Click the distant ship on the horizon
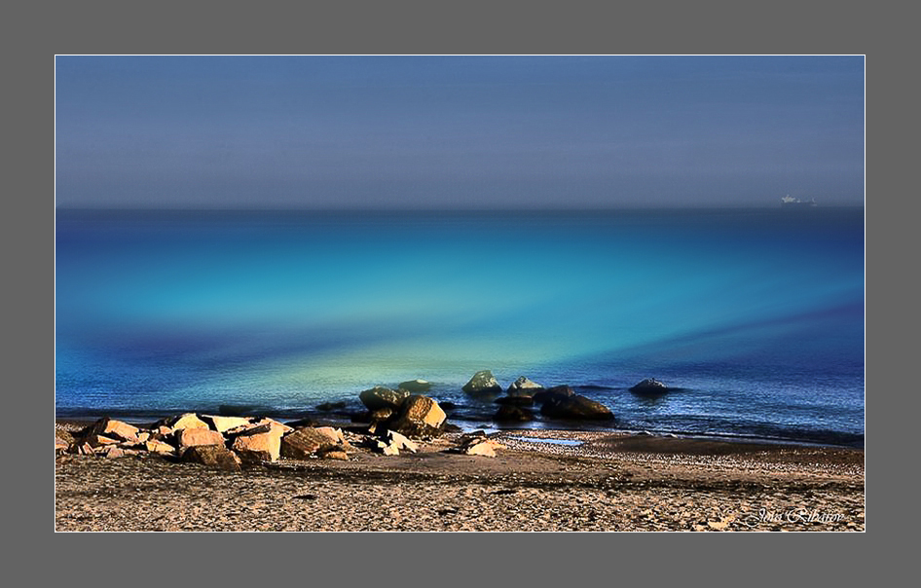The height and width of the screenshot is (588, 921). pos(796,201)
